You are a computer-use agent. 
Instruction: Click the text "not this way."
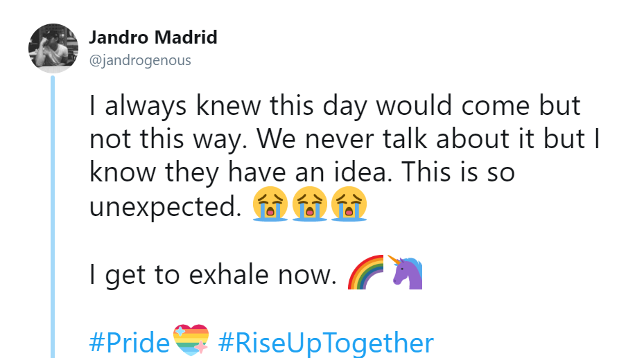click(x=168, y=139)
